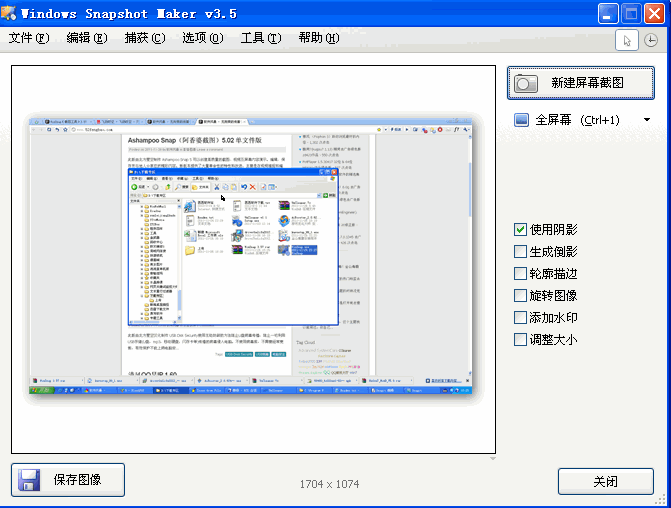The image size is (671, 508).
Task: Open the 选项(O) menu
Action: click(x=203, y=38)
